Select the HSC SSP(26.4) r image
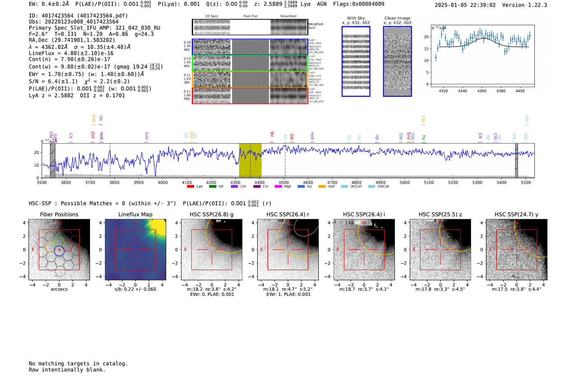This screenshot has width=576, height=392. tap(288, 250)
